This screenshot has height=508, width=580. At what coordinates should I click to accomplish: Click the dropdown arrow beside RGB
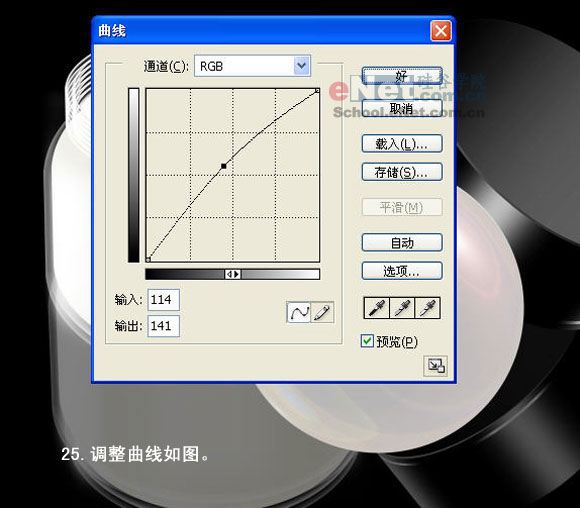point(302,66)
